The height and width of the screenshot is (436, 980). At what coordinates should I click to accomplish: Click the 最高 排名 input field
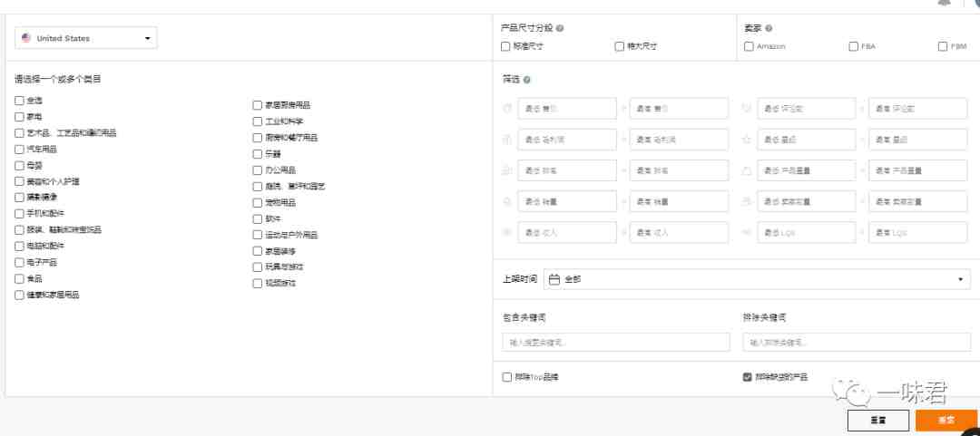[x=679, y=170]
